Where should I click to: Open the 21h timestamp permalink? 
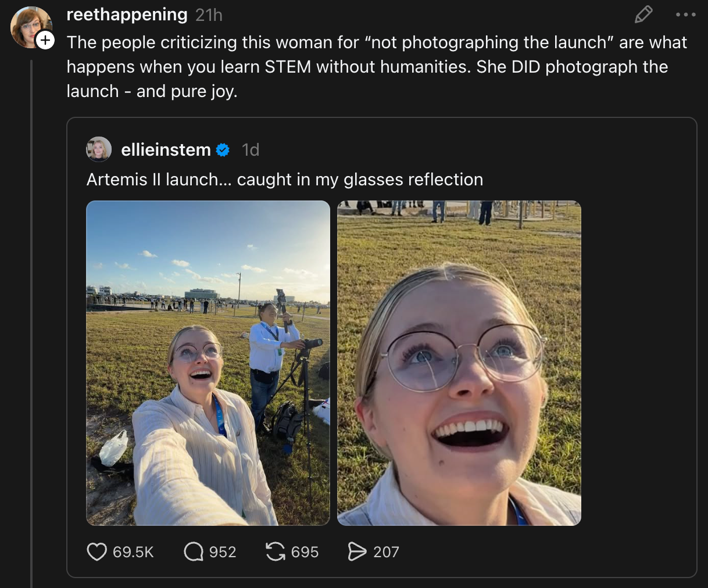(209, 15)
